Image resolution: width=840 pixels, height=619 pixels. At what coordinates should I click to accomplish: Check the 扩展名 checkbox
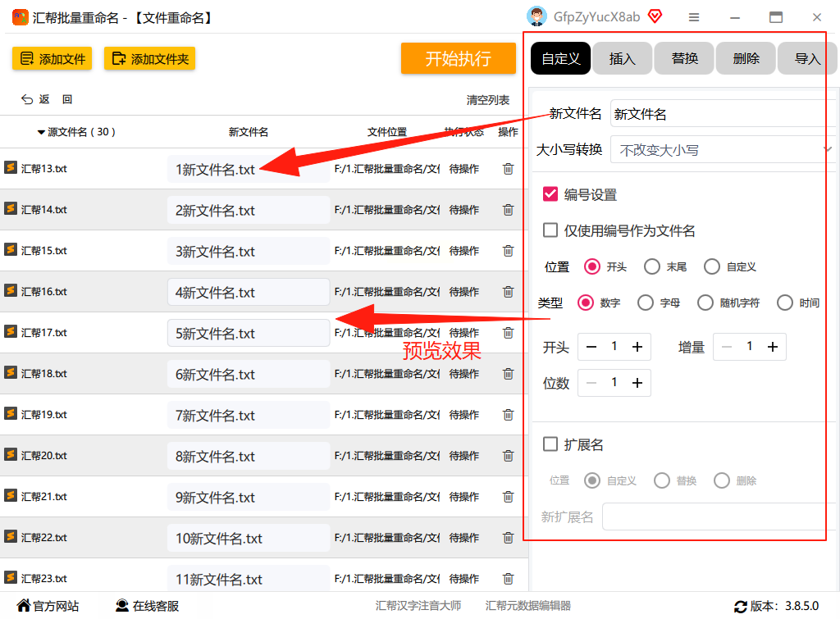(x=550, y=444)
